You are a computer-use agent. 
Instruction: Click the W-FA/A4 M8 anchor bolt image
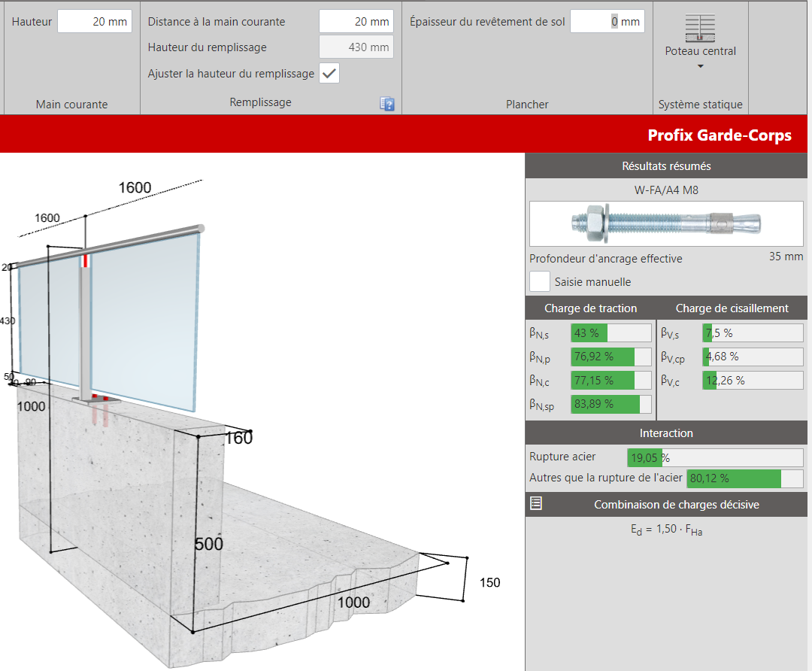click(x=666, y=223)
